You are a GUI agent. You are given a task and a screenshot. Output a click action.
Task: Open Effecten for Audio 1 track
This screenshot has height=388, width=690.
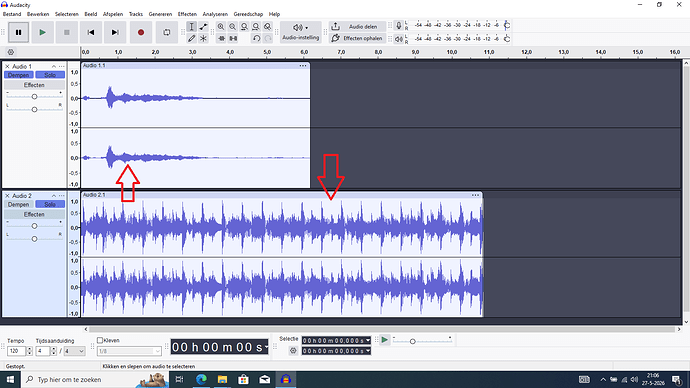[34, 85]
